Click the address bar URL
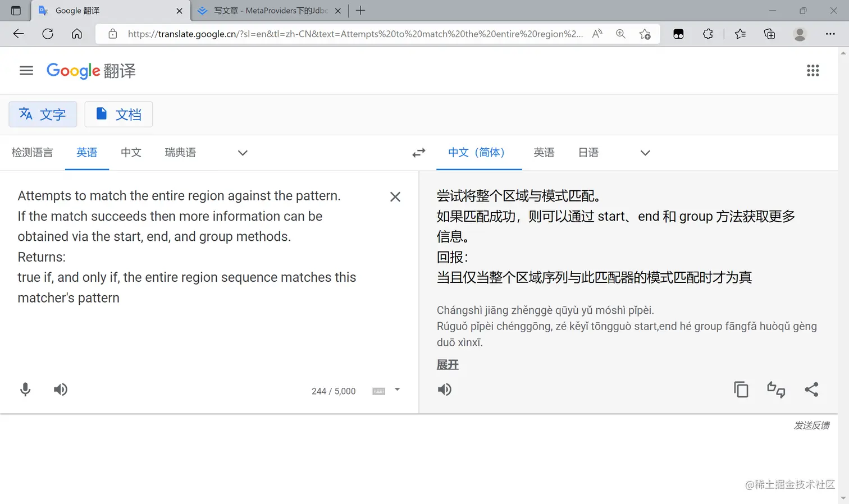This screenshot has height=504, width=849. point(355,34)
